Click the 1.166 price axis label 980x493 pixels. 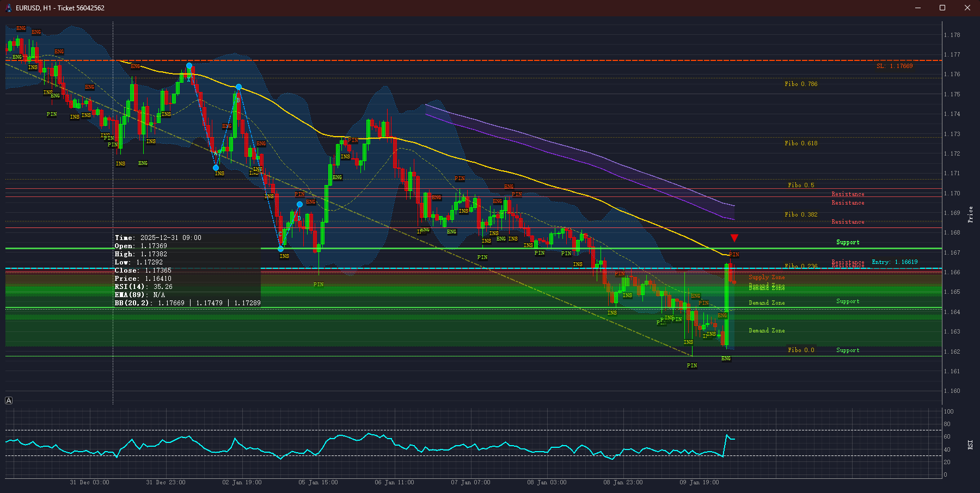952,272
